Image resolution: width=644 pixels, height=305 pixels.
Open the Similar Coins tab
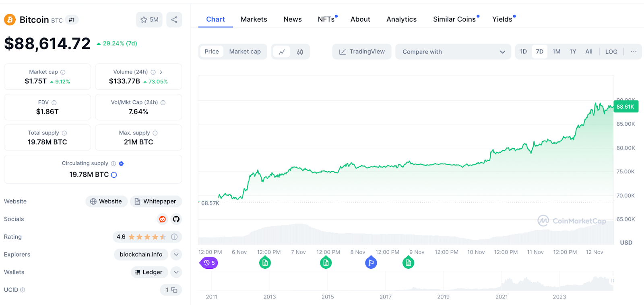click(454, 19)
